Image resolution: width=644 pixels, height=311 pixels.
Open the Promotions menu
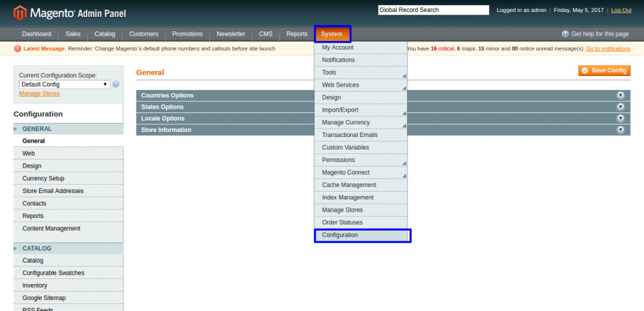coord(187,34)
